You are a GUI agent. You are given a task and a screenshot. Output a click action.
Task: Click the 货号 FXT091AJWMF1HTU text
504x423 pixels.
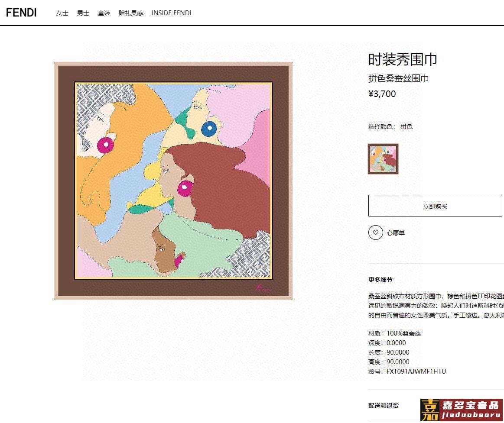point(407,371)
